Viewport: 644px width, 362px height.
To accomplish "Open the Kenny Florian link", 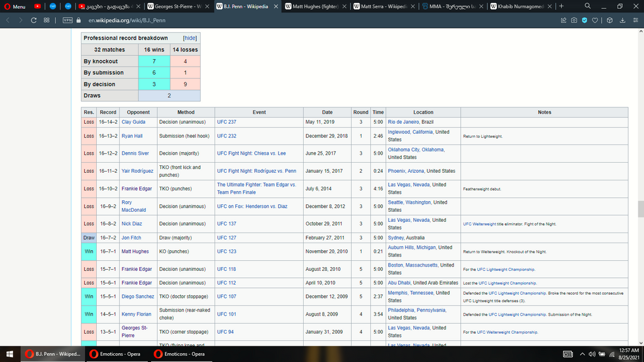I will (x=136, y=314).
